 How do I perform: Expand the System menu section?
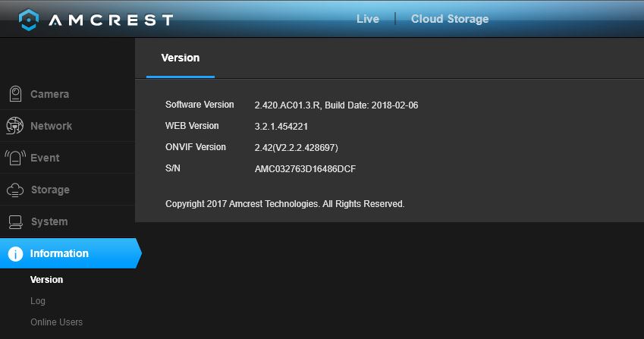click(x=68, y=221)
